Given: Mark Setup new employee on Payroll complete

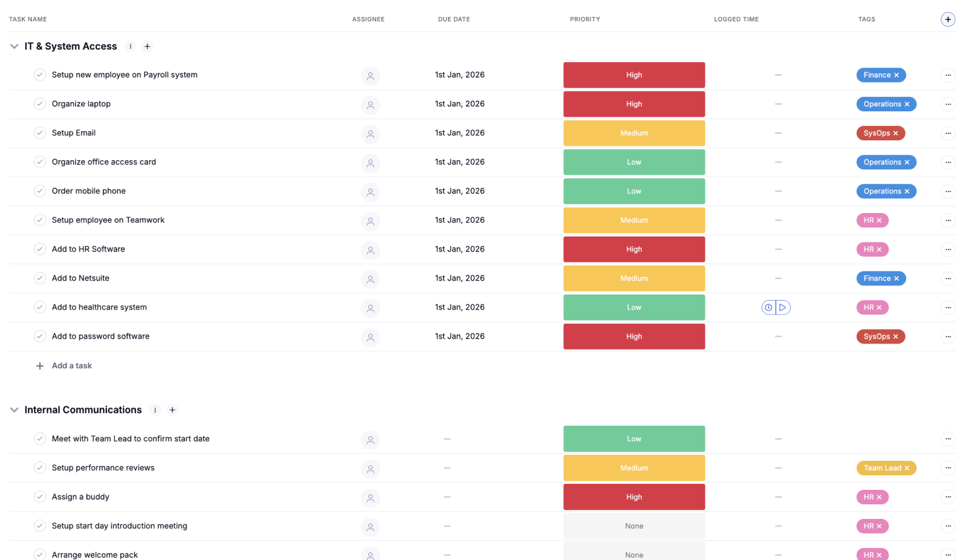Looking at the screenshot, I should [40, 75].
